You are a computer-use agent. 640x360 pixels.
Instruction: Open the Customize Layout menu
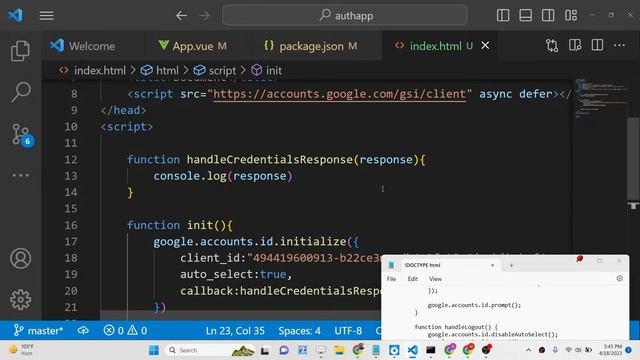pos(571,16)
